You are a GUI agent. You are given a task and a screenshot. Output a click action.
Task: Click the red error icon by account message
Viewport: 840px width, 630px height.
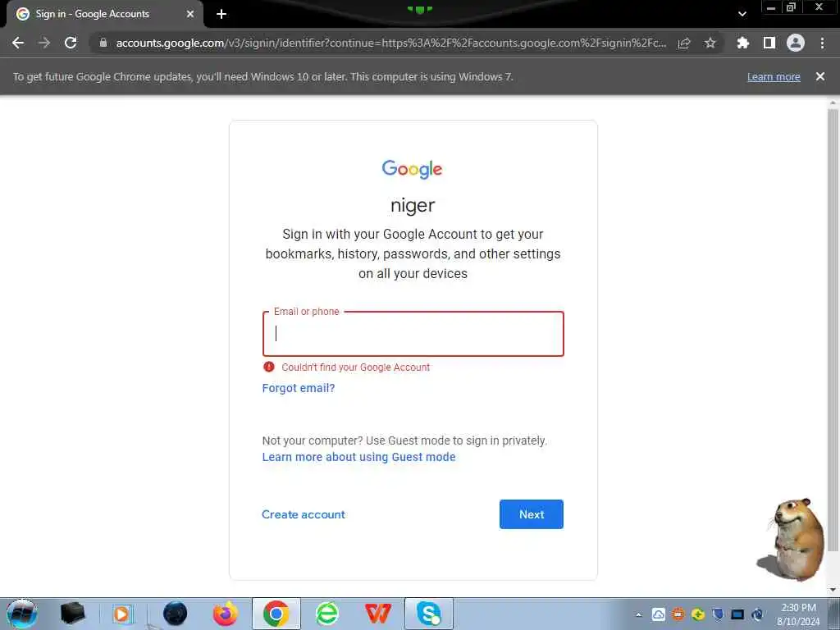(269, 367)
